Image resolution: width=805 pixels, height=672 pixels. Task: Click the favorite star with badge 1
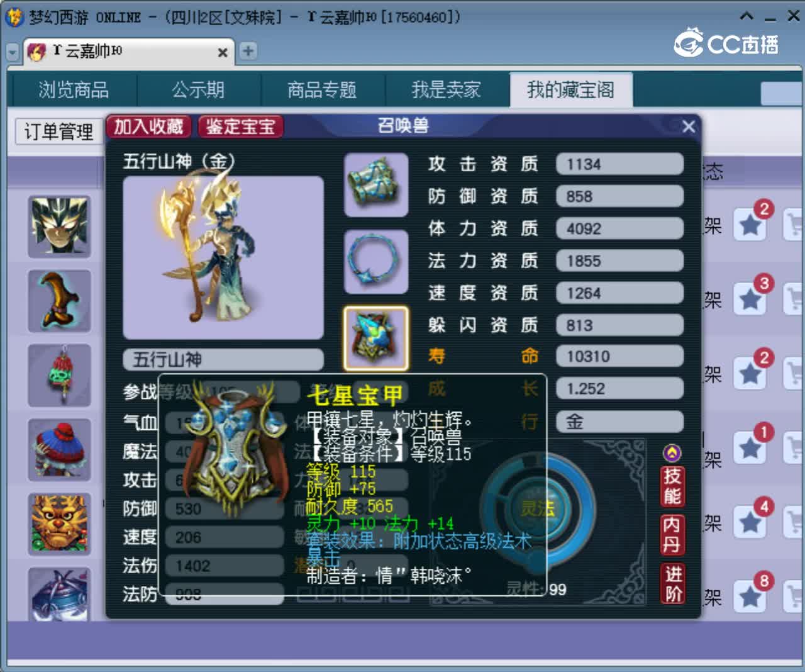click(751, 447)
